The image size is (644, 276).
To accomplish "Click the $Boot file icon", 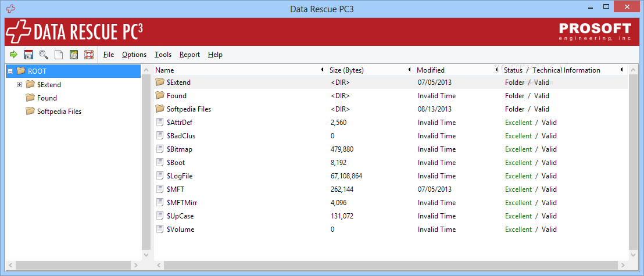I will 160,162.
